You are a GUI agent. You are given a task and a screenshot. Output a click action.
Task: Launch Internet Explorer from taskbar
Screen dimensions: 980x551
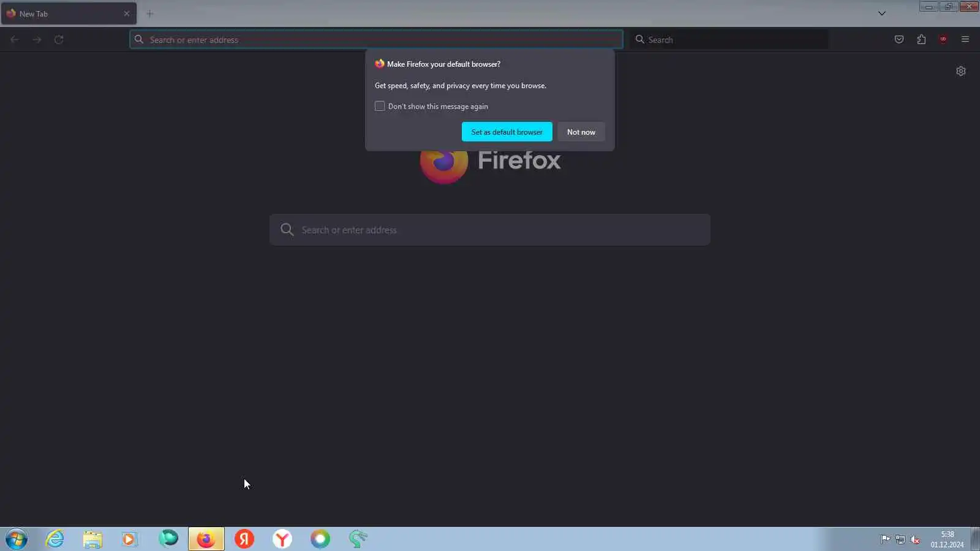(x=55, y=539)
